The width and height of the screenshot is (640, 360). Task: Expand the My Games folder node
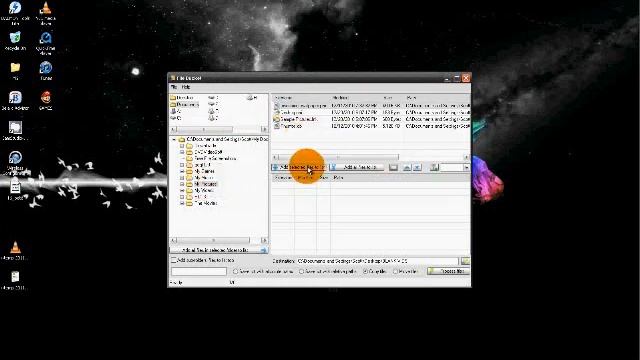(182, 171)
